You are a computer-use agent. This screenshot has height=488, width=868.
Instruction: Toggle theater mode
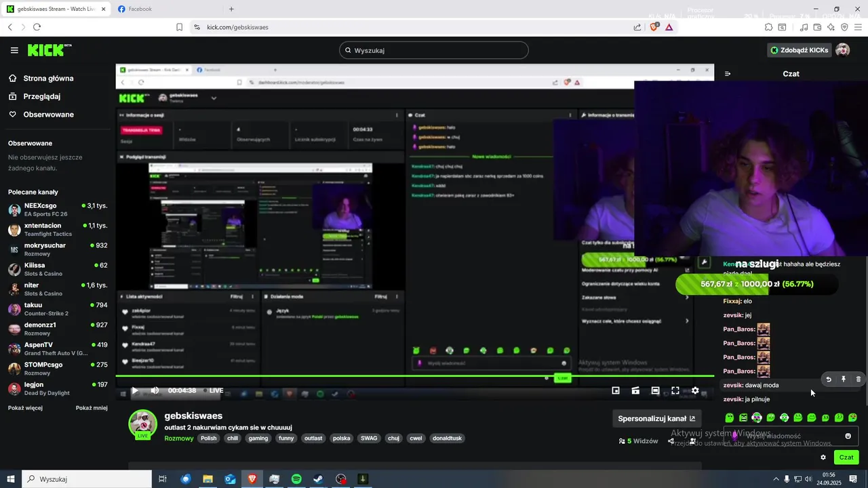pos(655,390)
